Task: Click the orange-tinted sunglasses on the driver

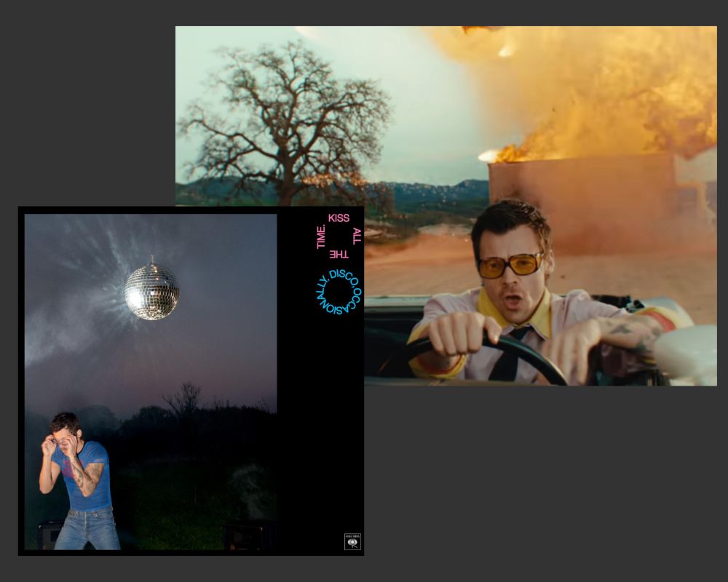Action: tap(510, 266)
